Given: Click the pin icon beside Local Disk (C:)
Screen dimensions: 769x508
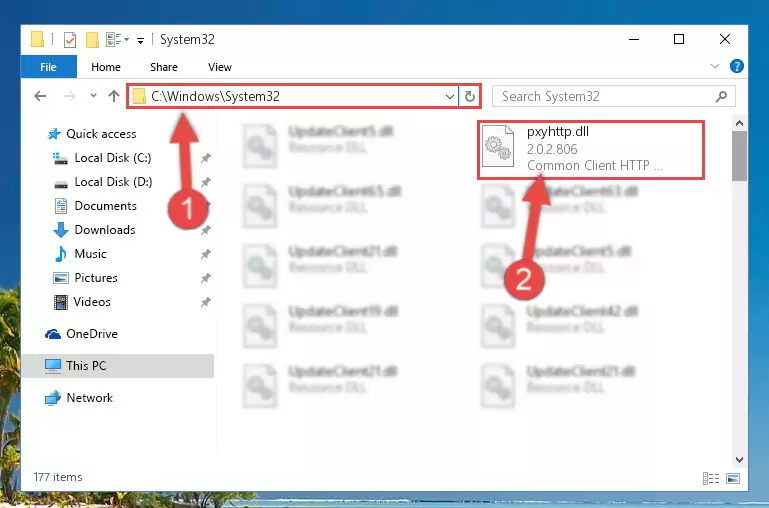Looking at the screenshot, I should [205, 158].
